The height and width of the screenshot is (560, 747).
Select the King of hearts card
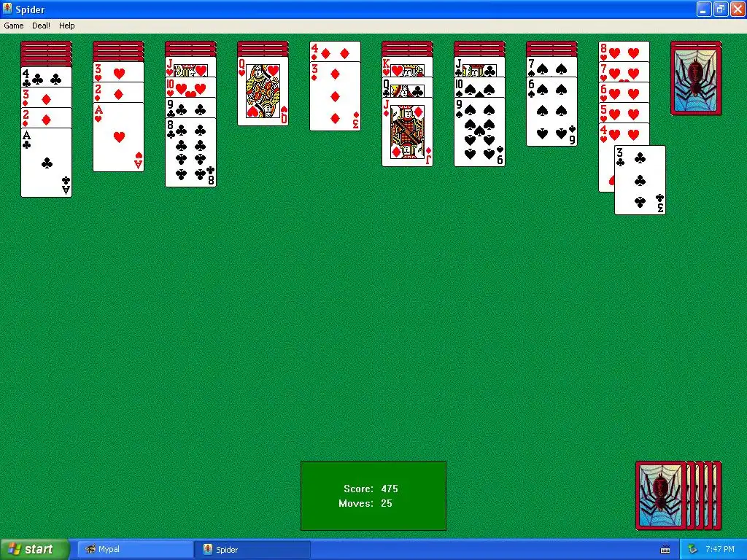point(407,66)
